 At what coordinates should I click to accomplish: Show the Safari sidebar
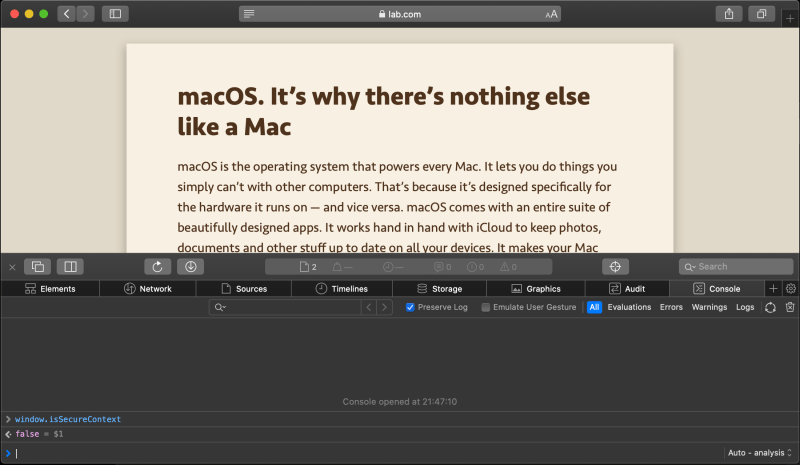pyautogui.click(x=115, y=14)
